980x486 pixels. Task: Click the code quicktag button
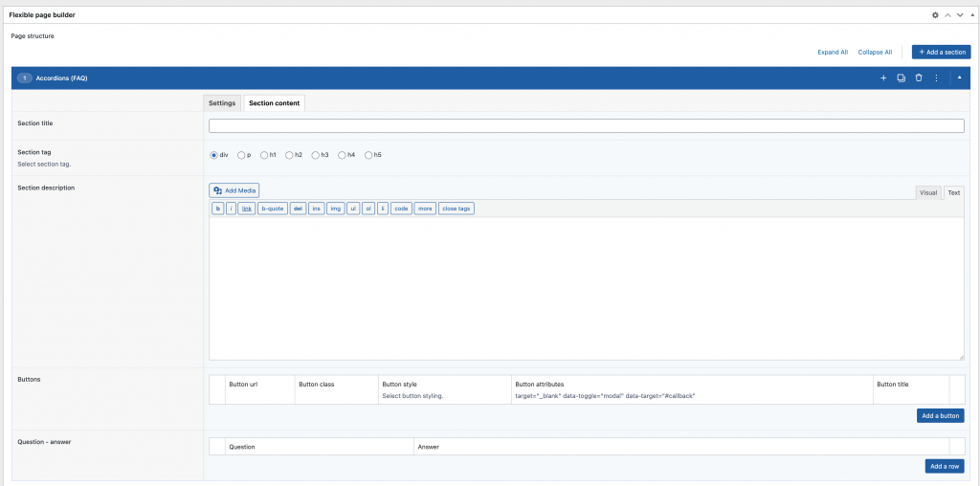pos(401,209)
